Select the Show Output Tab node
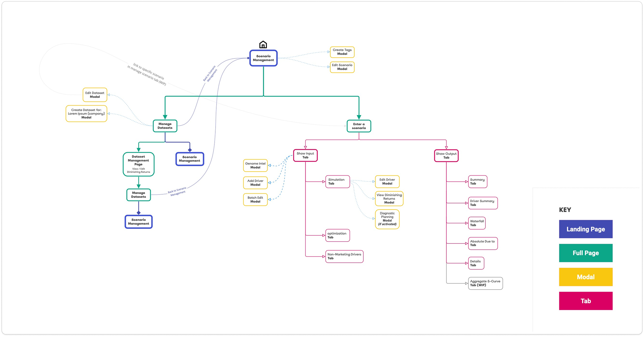 point(446,156)
